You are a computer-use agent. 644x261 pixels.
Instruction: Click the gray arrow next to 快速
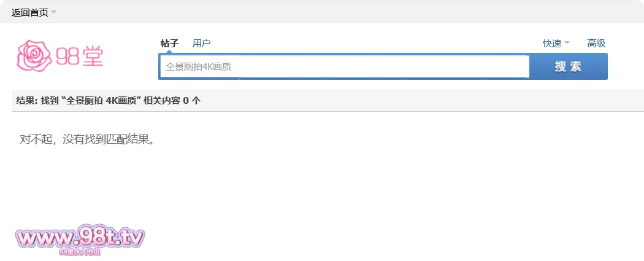567,43
